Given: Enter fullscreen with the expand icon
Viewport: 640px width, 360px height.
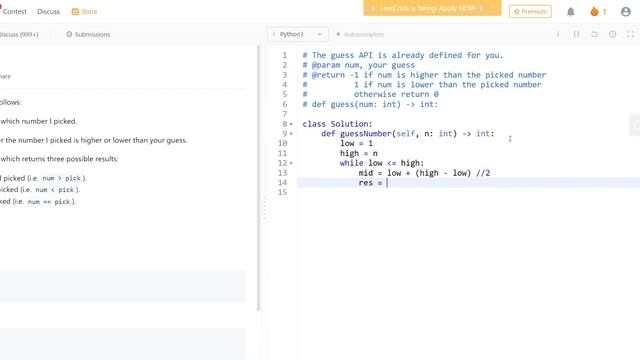Looking at the screenshot, I should (631, 34).
